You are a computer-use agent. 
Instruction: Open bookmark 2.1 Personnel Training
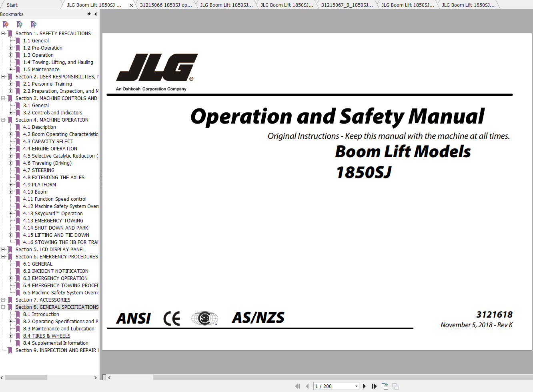coord(48,84)
